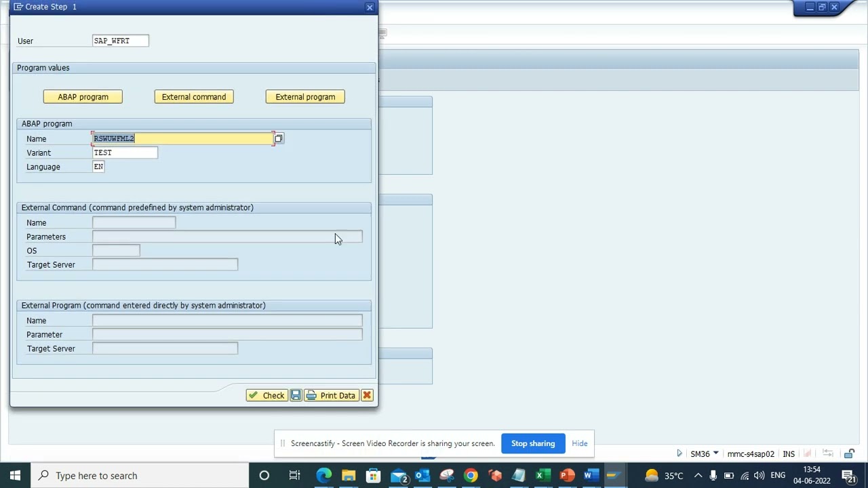
Task: Open Snipping Tool from the taskbar
Action: (446, 476)
